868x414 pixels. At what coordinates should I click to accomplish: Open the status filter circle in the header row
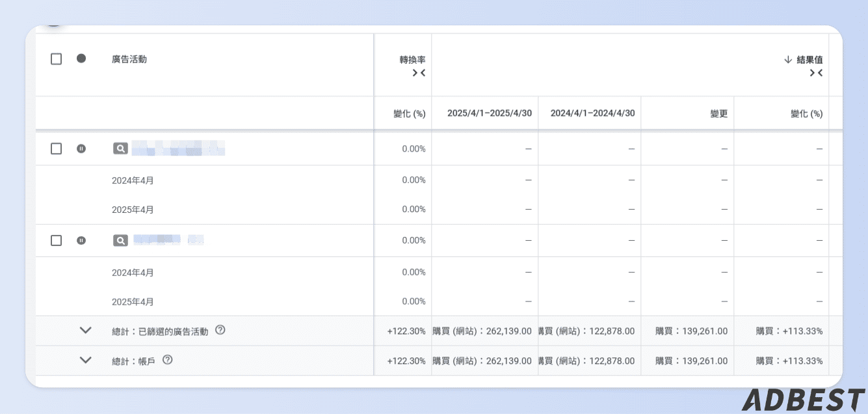[80, 59]
